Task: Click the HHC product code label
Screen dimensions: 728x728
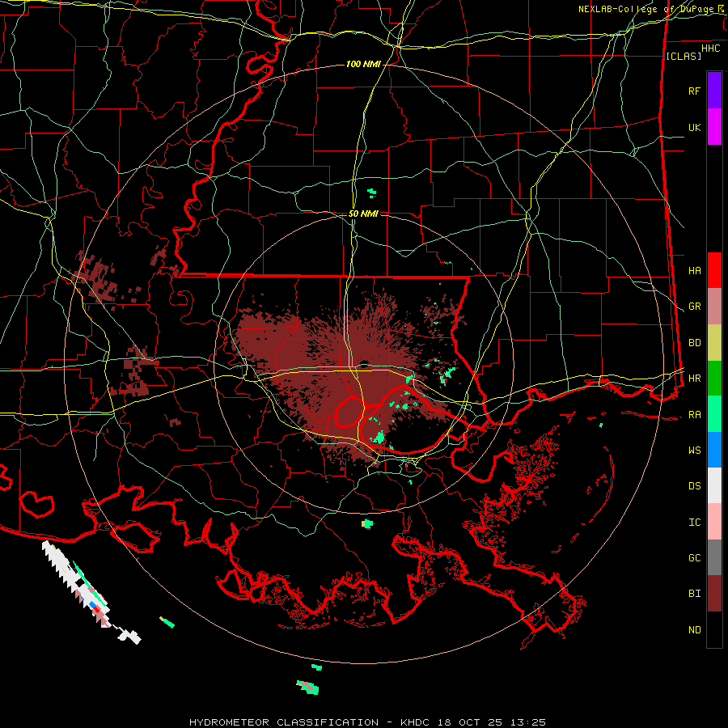Action: (x=710, y=49)
